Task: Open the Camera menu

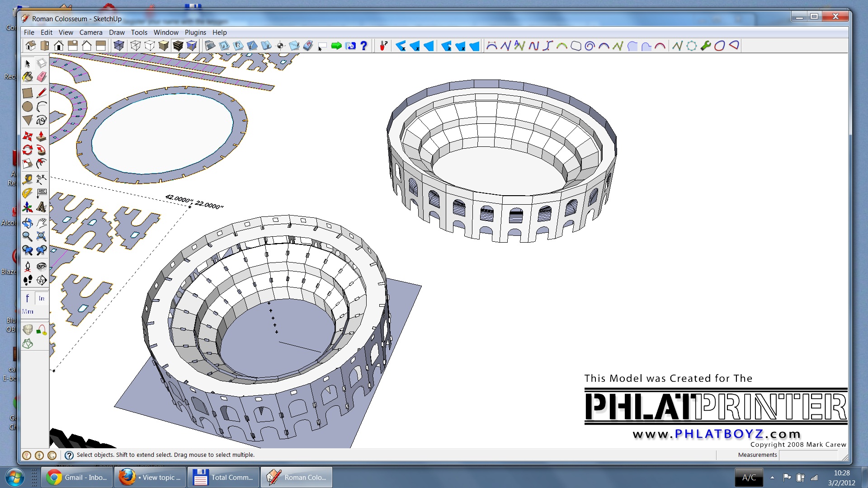Action: (x=91, y=33)
